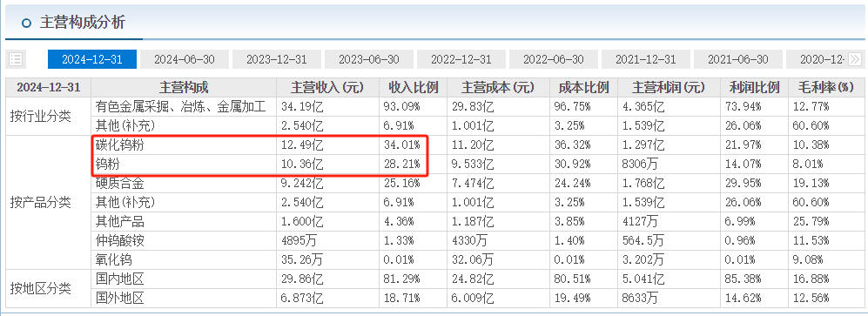Click the 10.36亿 revenue for 钨粉

tap(302, 165)
